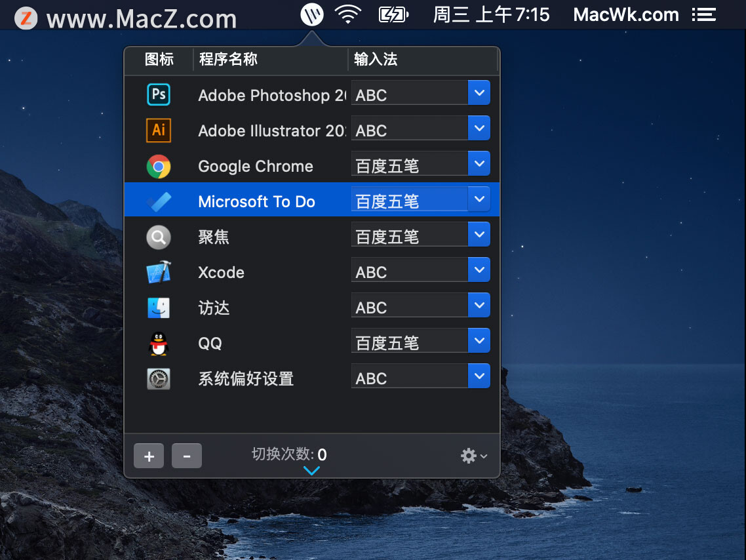Open the gear settings menu in popover
746x560 pixels.
click(474, 455)
